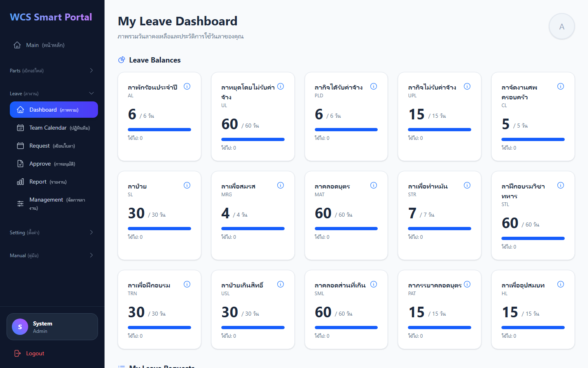Image resolution: width=588 pixels, height=368 pixels.
Task: Open the Request leave page
Action: click(x=54, y=146)
